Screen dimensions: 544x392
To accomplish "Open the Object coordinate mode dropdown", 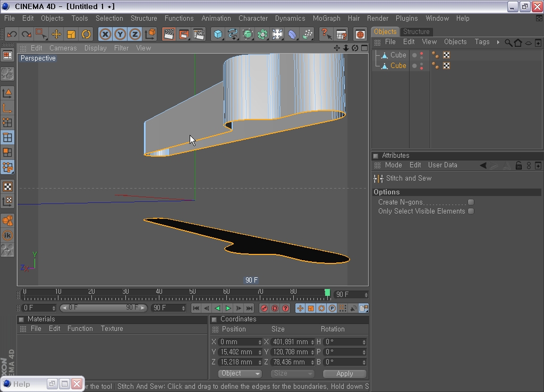I will (x=240, y=373).
